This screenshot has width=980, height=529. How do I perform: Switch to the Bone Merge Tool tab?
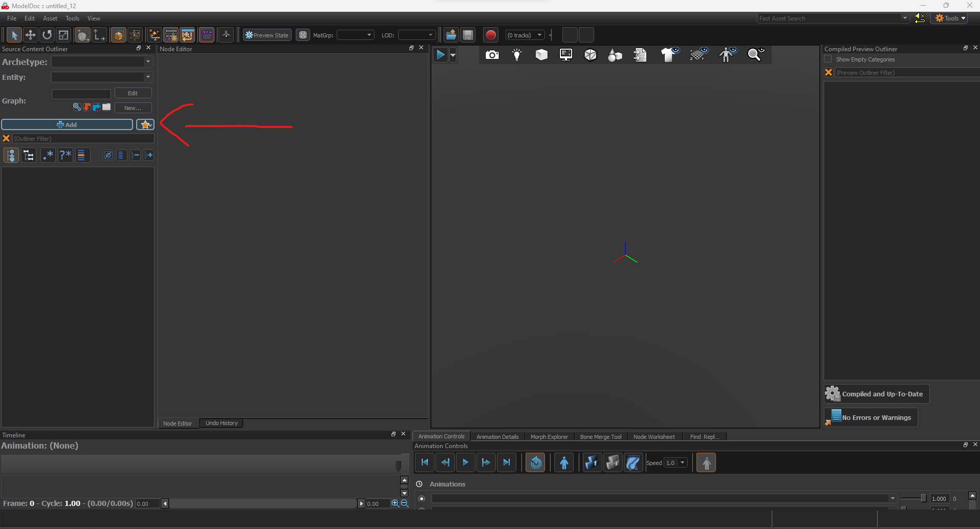pos(601,437)
